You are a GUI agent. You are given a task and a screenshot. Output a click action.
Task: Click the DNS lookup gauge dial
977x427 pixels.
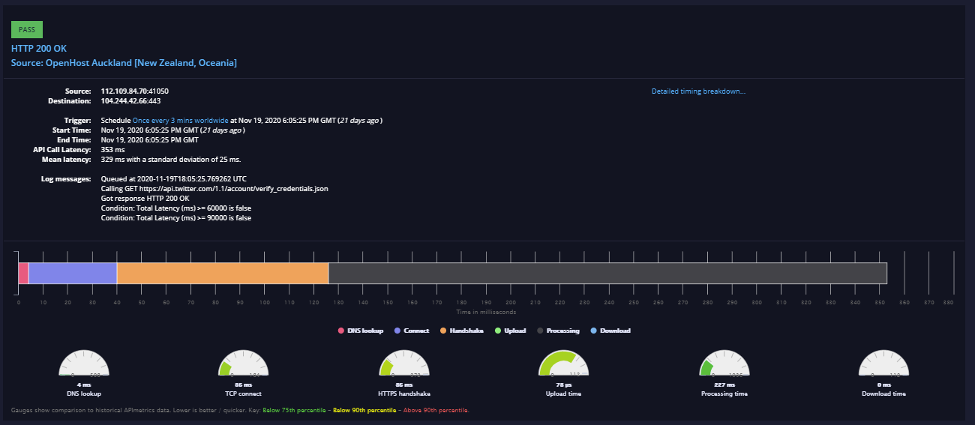(x=84, y=363)
